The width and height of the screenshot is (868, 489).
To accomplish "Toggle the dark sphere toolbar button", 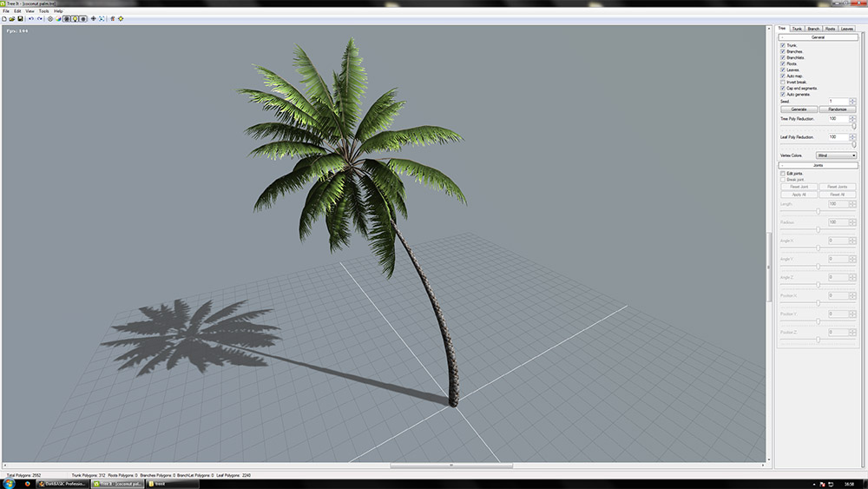I will coord(83,19).
